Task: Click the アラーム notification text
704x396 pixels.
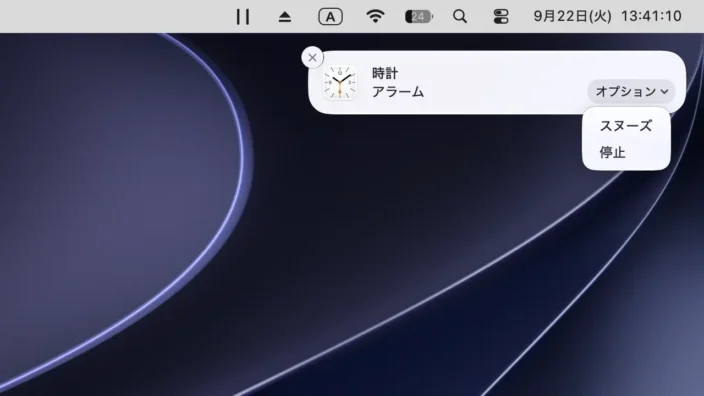Action: (398, 92)
